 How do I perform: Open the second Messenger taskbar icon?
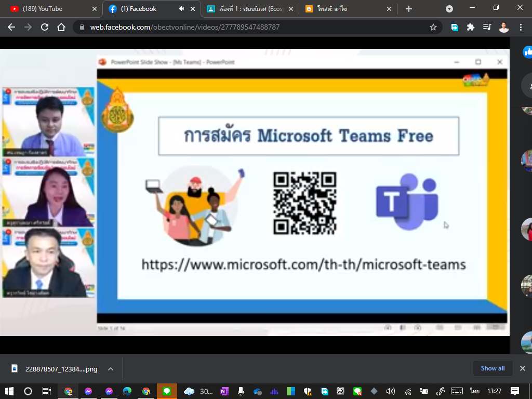coord(109,391)
